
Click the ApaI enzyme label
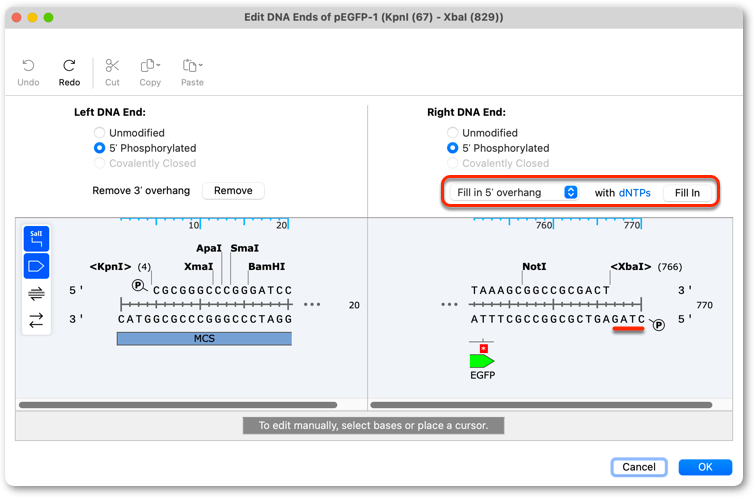(x=209, y=248)
